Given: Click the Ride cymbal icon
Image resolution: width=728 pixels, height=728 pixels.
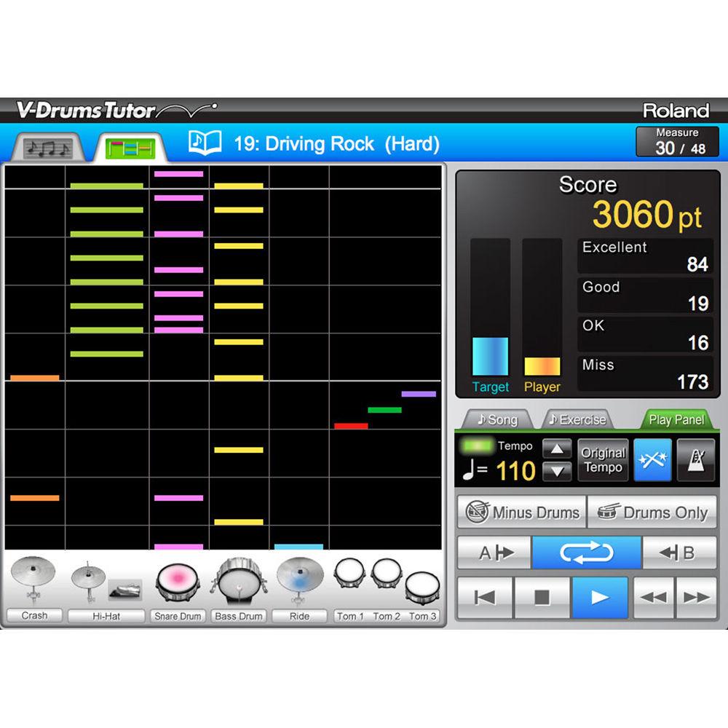Looking at the screenshot, I should [x=298, y=577].
